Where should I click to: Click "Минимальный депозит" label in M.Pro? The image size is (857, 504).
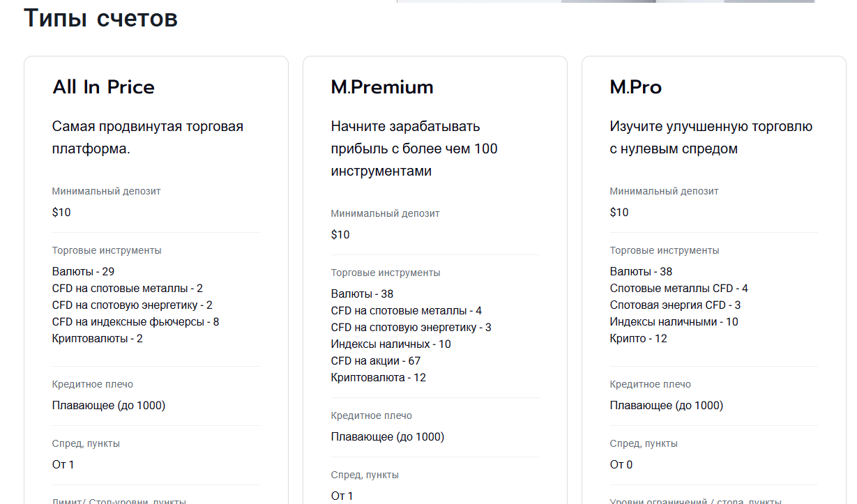[x=665, y=191]
